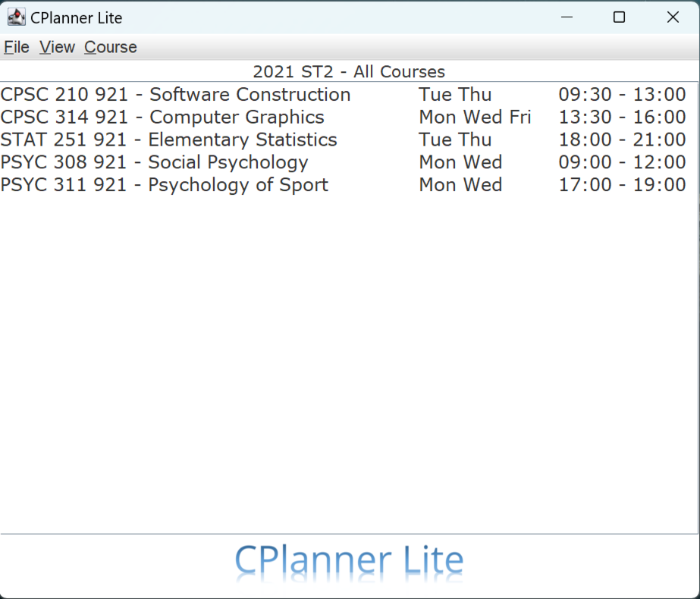This screenshot has height=599, width=700.
Task: Click the 17:00 - 19:00 time entry
Action: (622, 185)
